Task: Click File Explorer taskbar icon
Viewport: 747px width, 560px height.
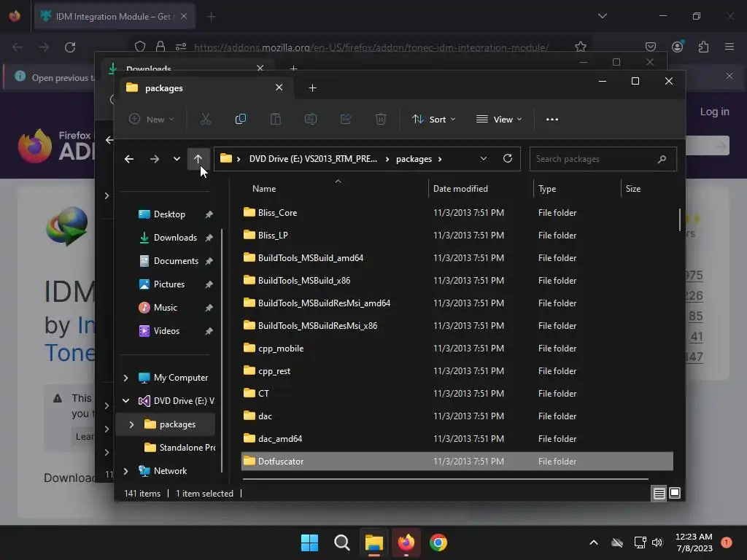Action: [x=374, y=542]
